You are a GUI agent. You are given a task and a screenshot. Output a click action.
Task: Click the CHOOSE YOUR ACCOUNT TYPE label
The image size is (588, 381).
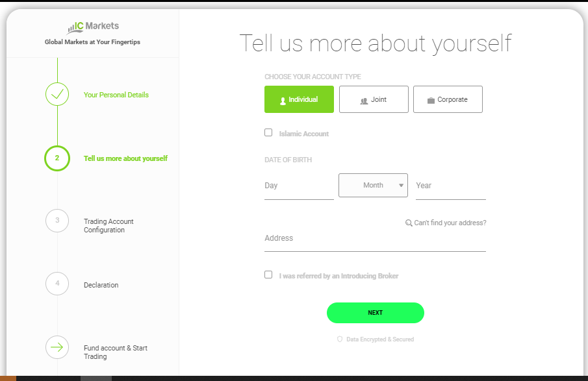coord(313,77)
